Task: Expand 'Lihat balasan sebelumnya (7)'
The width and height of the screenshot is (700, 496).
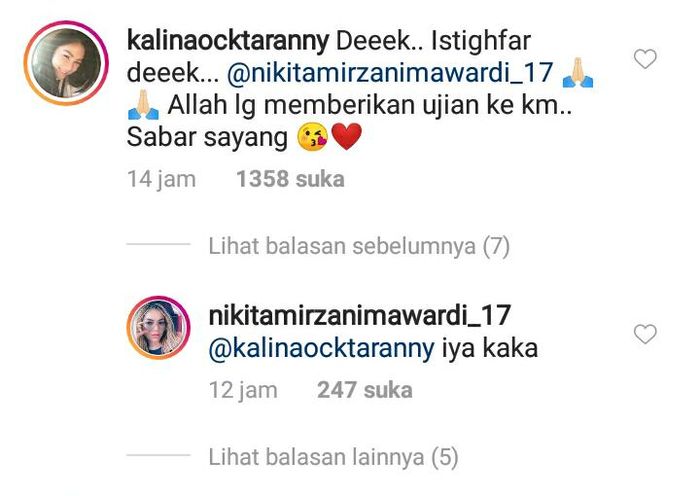Action: pos(359,246)
